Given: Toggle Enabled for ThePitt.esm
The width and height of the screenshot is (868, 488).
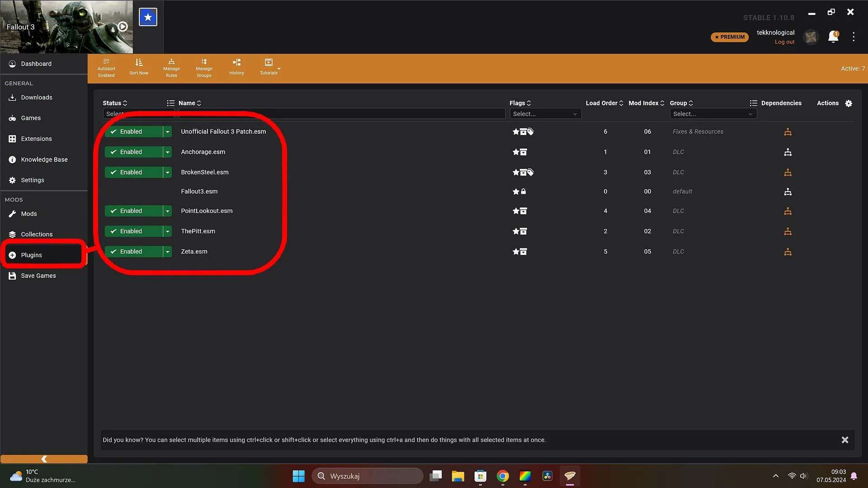Looking at the screenshot, I should tap(133, 231).
